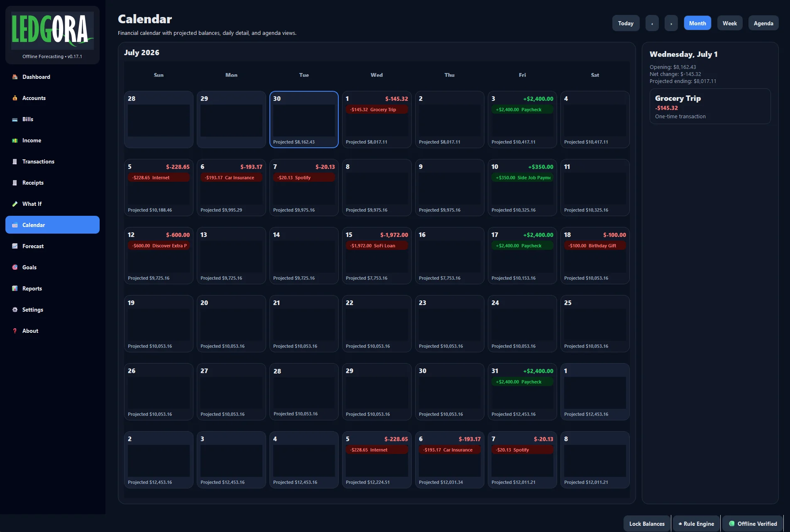Image resolution: width=790 pixels, height=532 pixels.
Task: Select the July 31 Paycheck event
Action: (x=522, y=382)
